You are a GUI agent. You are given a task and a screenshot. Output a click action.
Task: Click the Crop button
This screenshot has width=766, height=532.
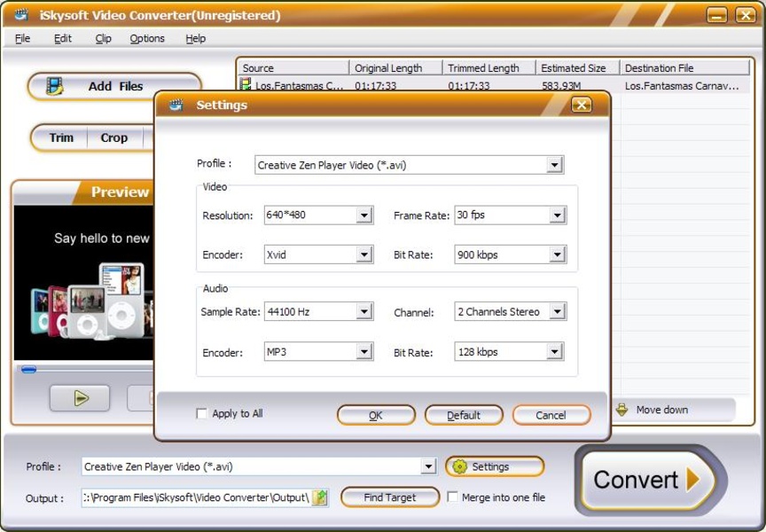pos(114,137)
